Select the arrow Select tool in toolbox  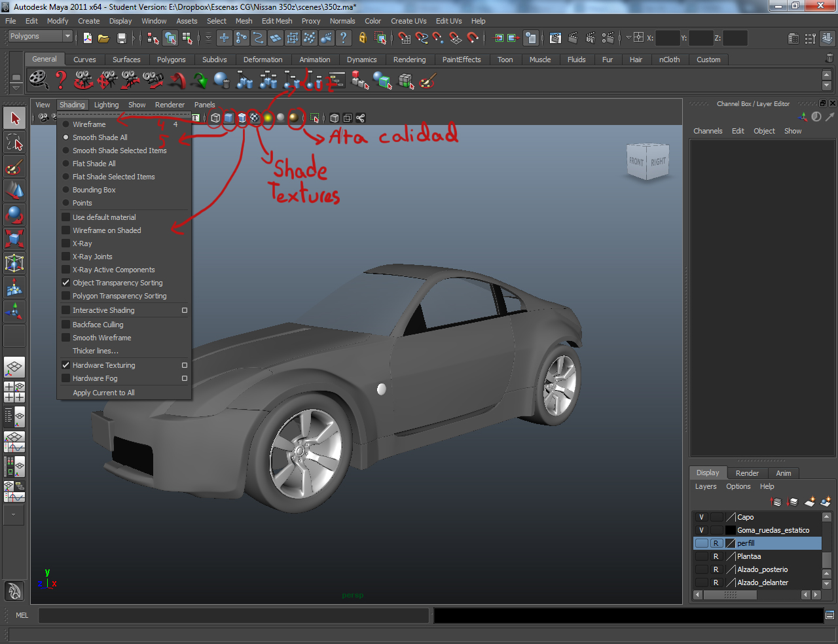(x=14, y=118)
